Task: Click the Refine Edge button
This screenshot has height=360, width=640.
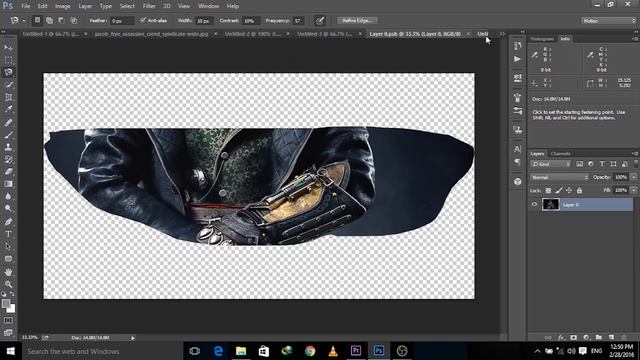Action: pyautogui.click(x=357, y=20)
